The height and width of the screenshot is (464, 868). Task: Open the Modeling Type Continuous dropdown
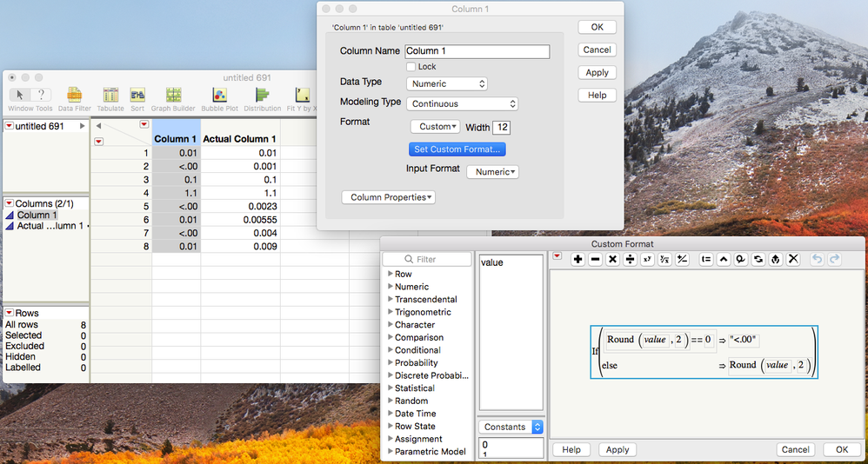pos(462,104)
